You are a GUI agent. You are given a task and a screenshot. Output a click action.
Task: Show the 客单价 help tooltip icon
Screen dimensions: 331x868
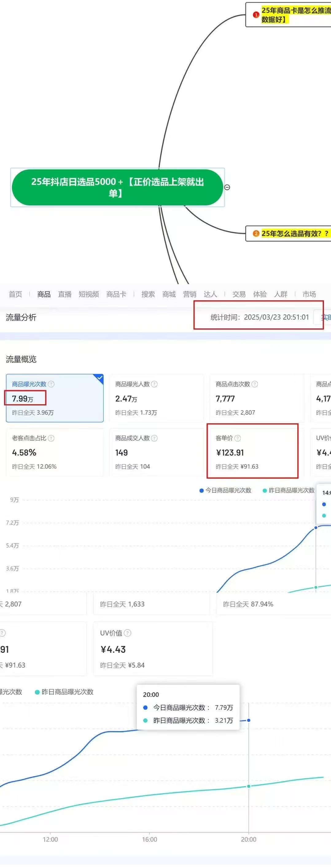click(x=238, y=438)
